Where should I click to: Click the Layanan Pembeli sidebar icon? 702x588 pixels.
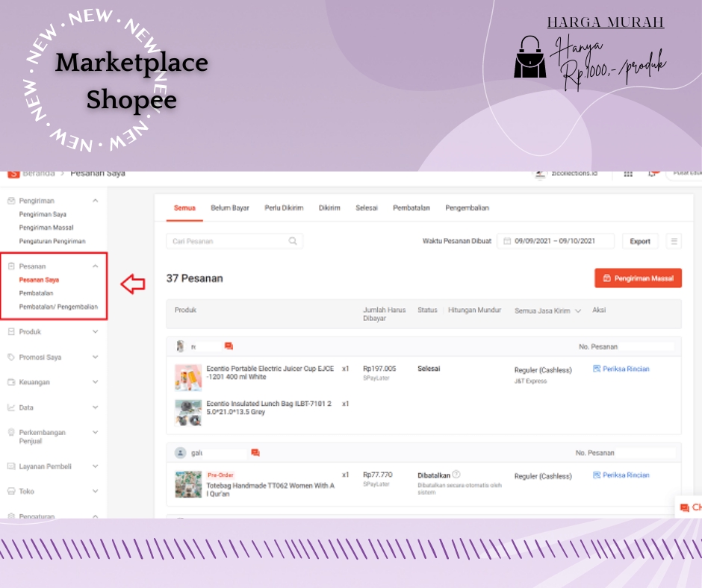pyautogui.click(x=12, y=465)
